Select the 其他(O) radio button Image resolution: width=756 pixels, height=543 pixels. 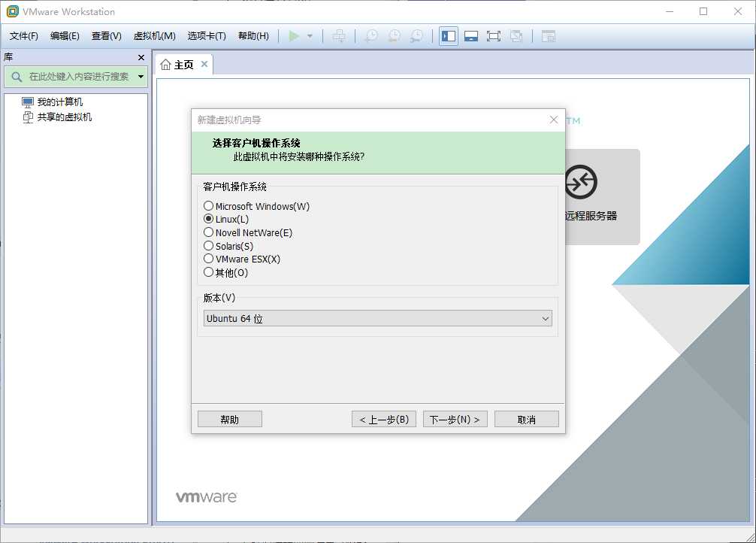click(208, 272)
